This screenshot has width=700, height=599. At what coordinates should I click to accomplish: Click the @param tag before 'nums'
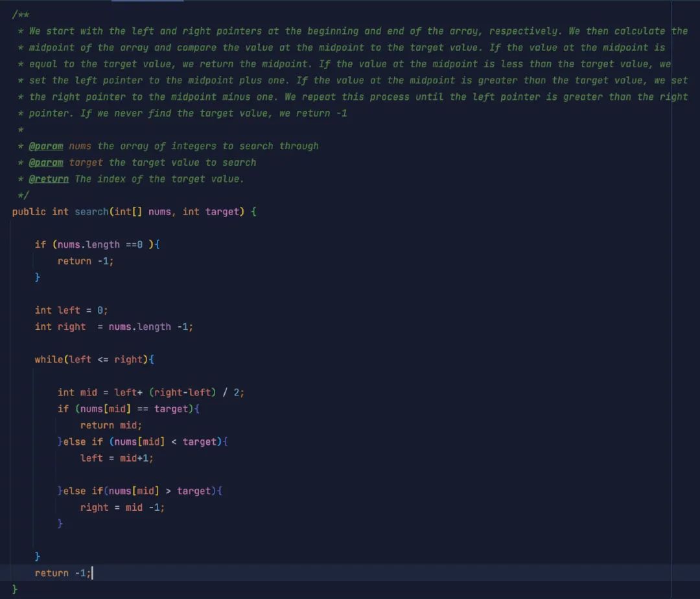(46, 147)
